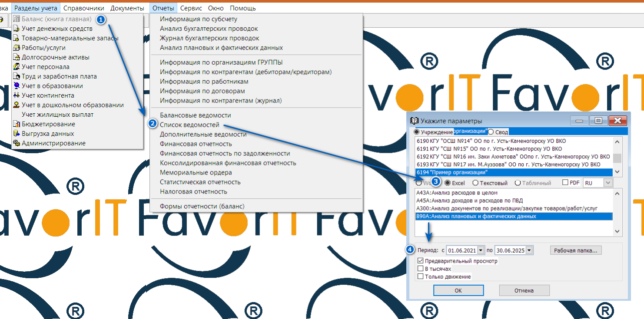Click the Товарно-материальные запасы document icon
Viewport: 644px width, 319px height.
pos(17,38)
